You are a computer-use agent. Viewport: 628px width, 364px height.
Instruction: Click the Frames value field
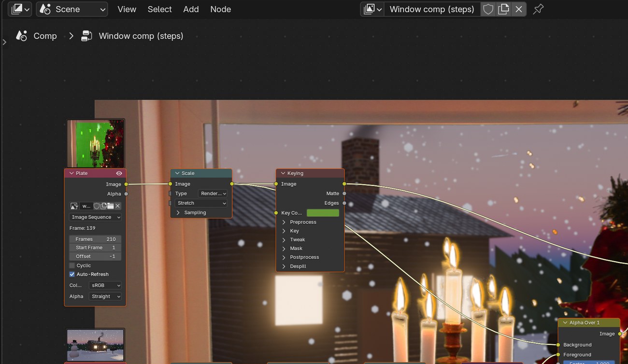pyautogui.click(x=95, y=239)
